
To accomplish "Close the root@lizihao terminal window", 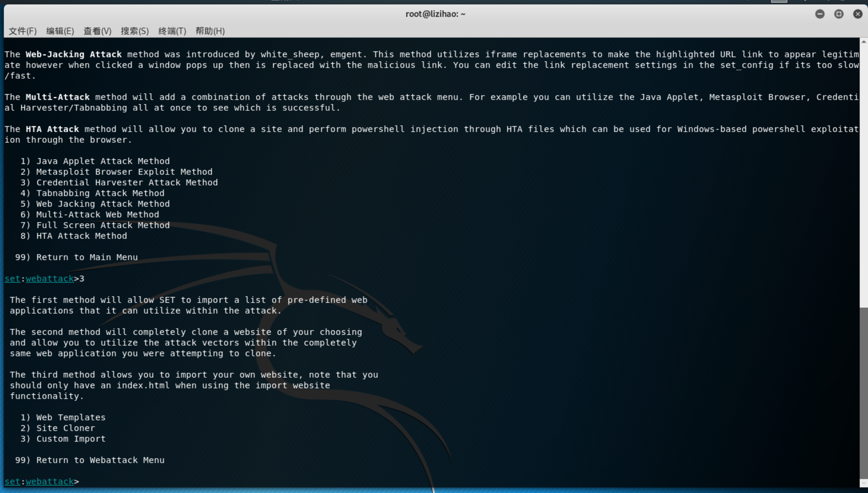I will (858, 14).
